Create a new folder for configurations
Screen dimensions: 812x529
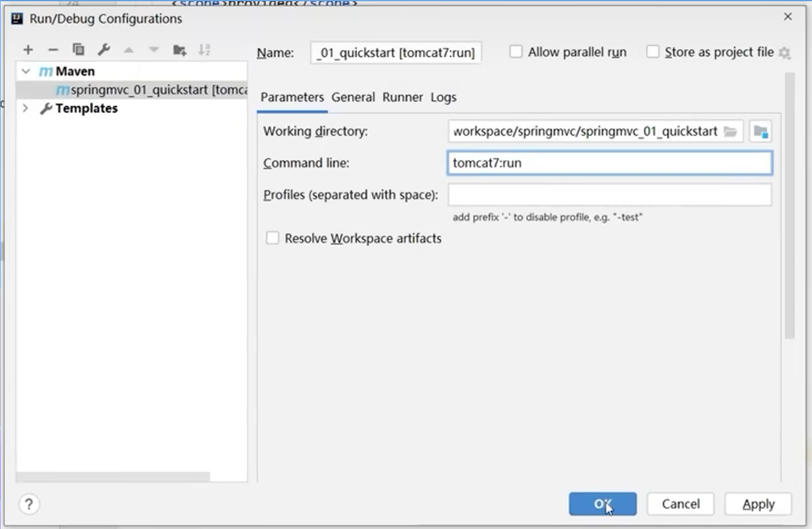coord(179,50)
